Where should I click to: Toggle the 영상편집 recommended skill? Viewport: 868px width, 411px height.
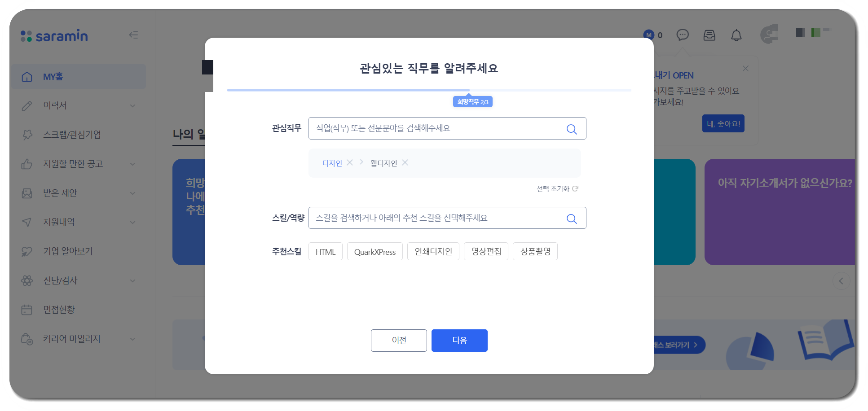pos(486,251)
